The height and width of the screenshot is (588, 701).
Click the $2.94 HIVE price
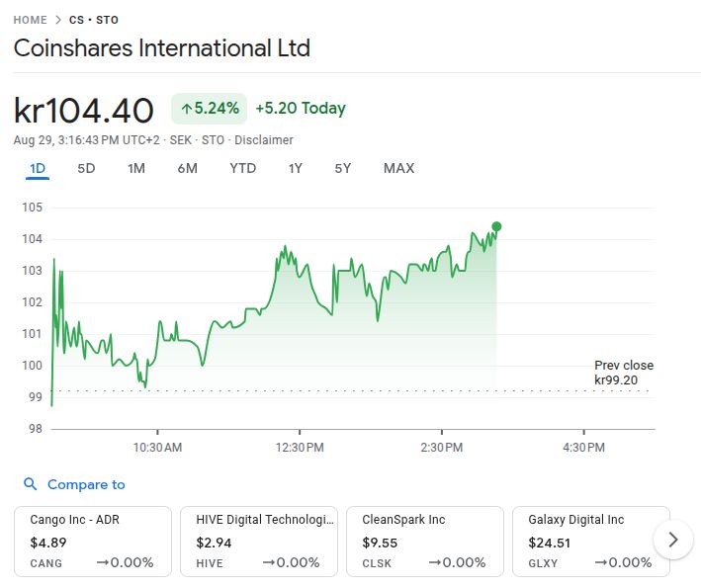click(214, 543)
